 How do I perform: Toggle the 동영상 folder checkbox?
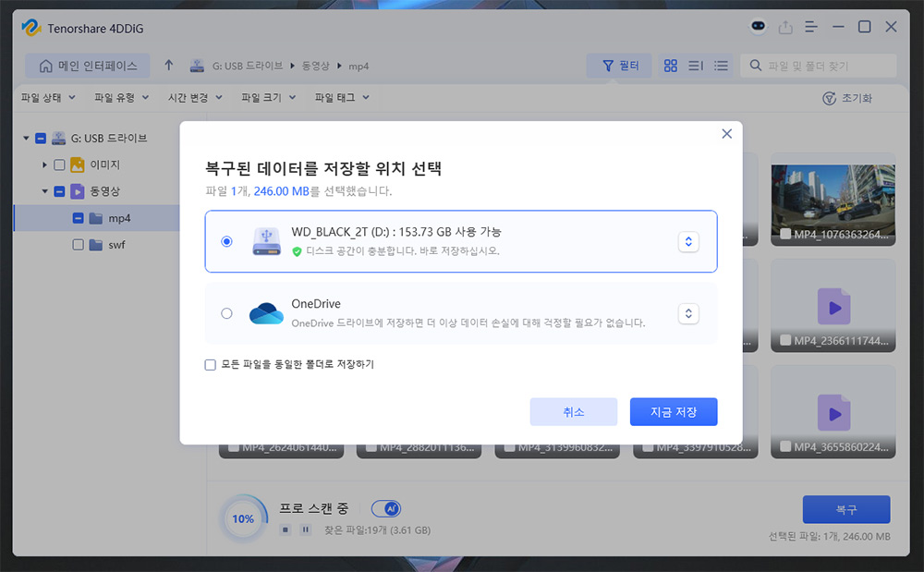tap(59, 191)
